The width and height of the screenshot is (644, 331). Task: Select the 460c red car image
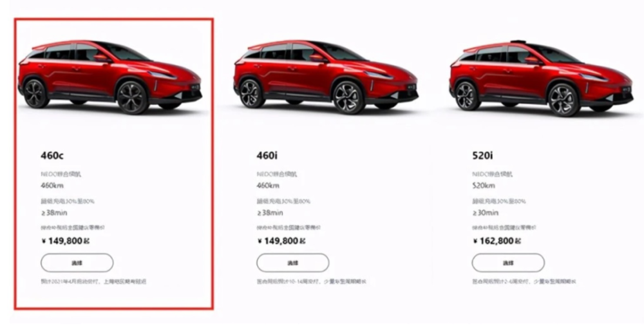point(110,77)
